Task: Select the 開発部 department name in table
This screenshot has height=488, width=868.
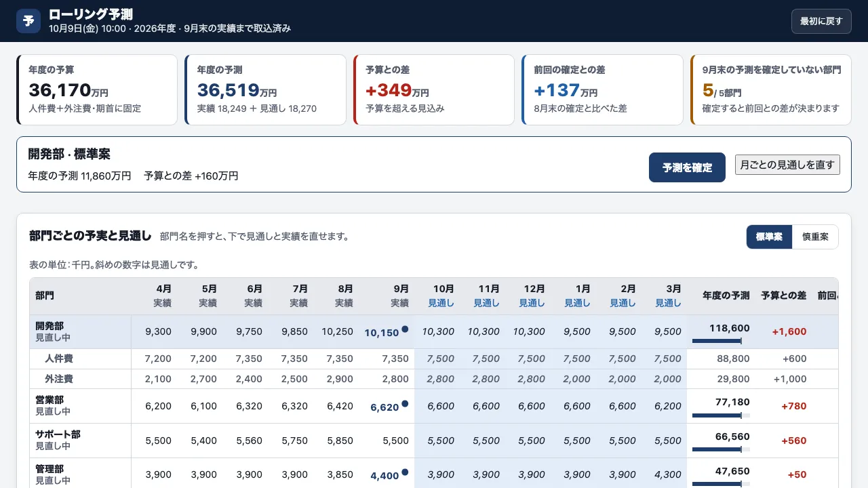Action: point(50,326)
